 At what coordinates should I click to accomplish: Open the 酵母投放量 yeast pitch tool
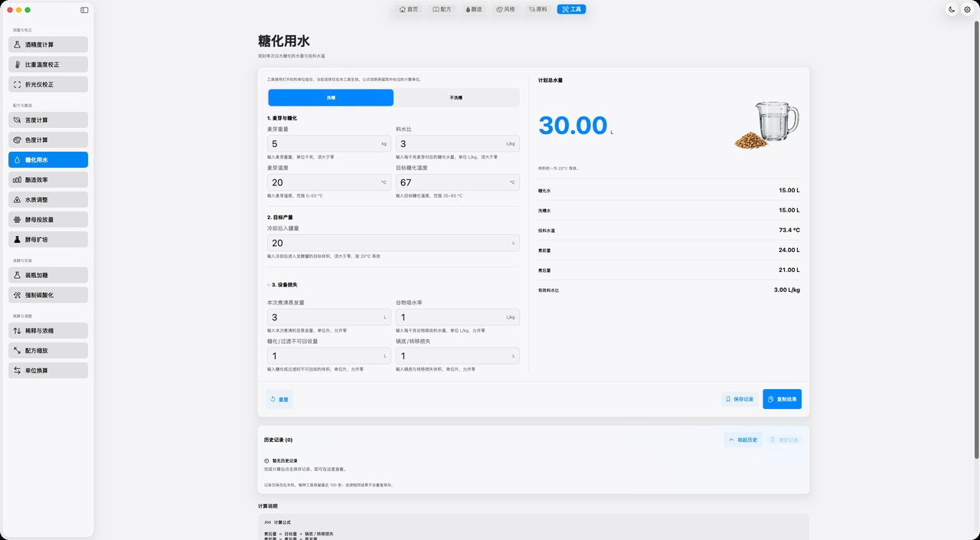pyautogui.click(x=48, y=220)
